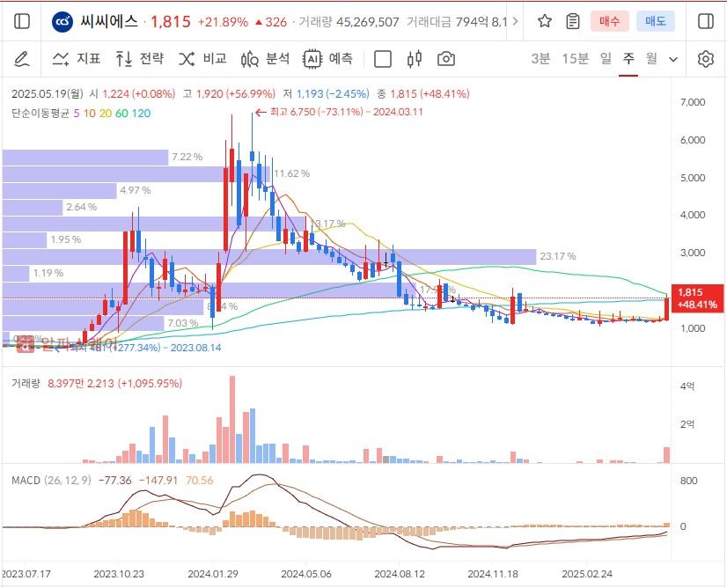Open the AI 예측 prediction tool
Image resolution: width=727 pixels, height=588 pixels.
pos(327,59)
